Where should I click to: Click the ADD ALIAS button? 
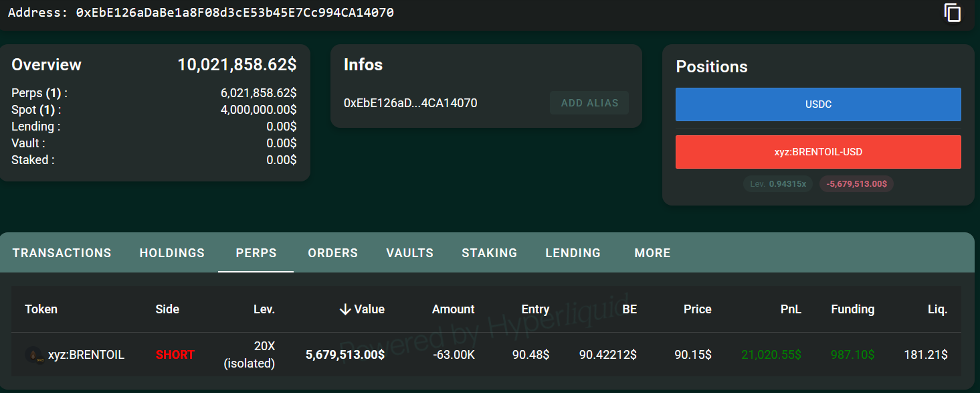click(589, 103)
